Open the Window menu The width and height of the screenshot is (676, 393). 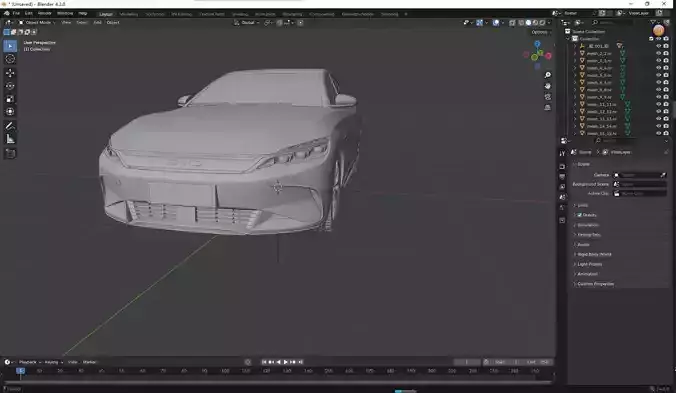(x=65, y=13)
